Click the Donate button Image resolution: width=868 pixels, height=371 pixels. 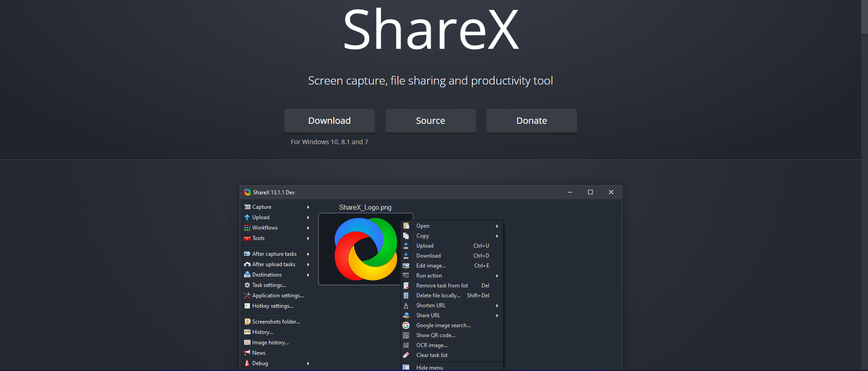[x=532, y=121]
